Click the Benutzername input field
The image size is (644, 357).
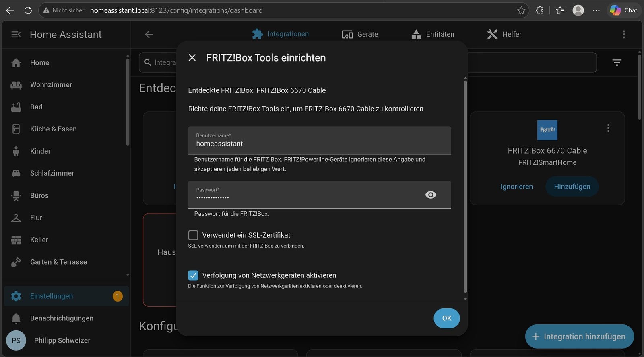[x=319, y=140]
